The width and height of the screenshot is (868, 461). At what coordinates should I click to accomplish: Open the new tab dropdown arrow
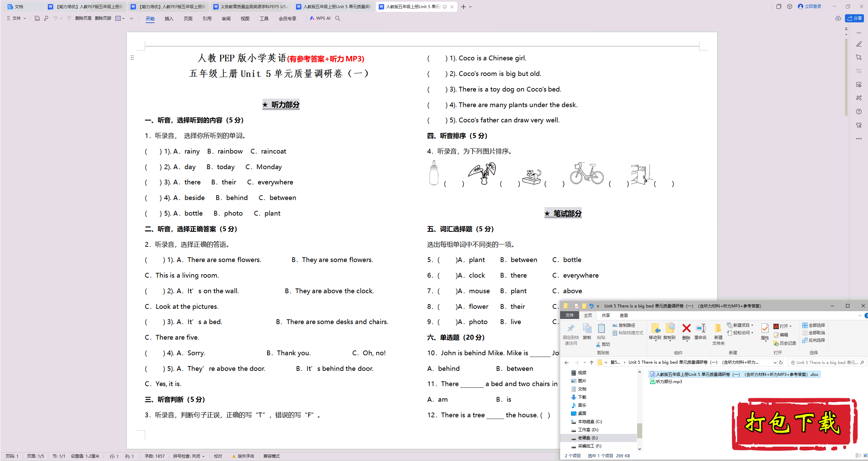pos(470,7)
